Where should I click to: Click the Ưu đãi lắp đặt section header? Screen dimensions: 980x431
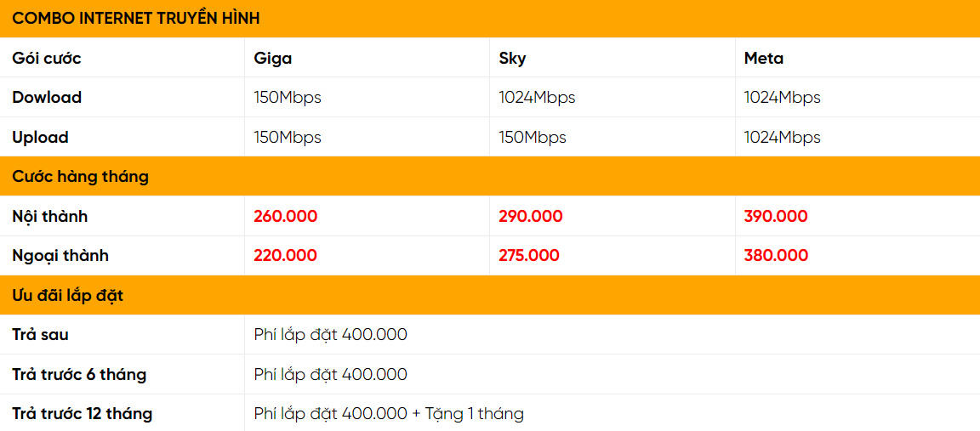[x=68, y=295]
